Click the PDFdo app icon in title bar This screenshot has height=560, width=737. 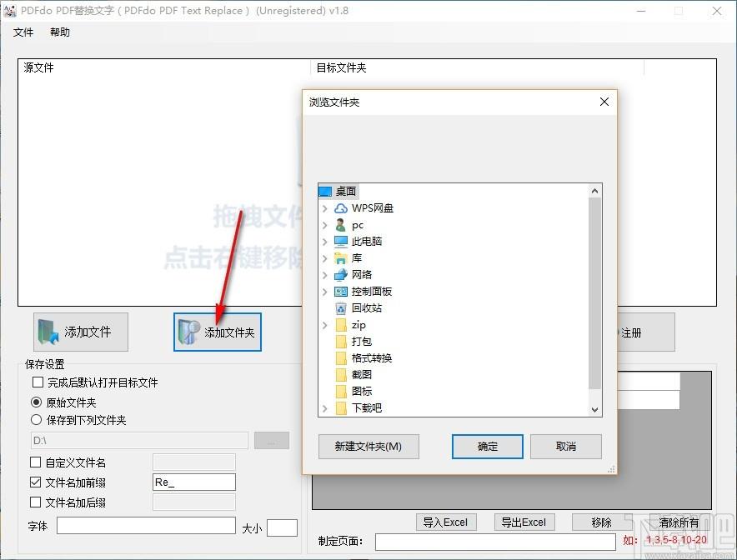9,11
